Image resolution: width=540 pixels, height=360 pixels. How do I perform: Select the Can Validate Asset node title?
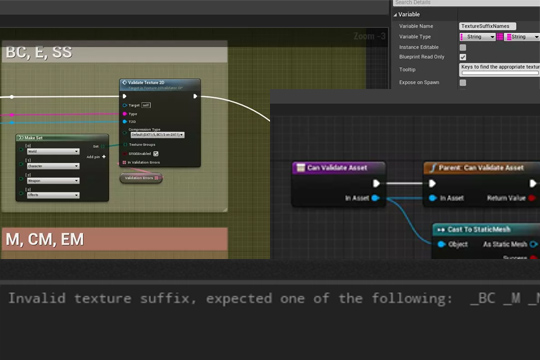click(337, 168)
